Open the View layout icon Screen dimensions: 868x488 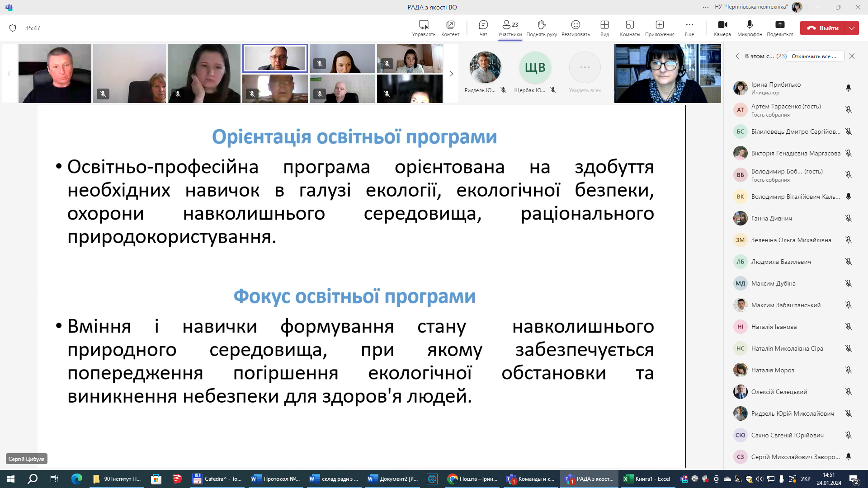604,25
